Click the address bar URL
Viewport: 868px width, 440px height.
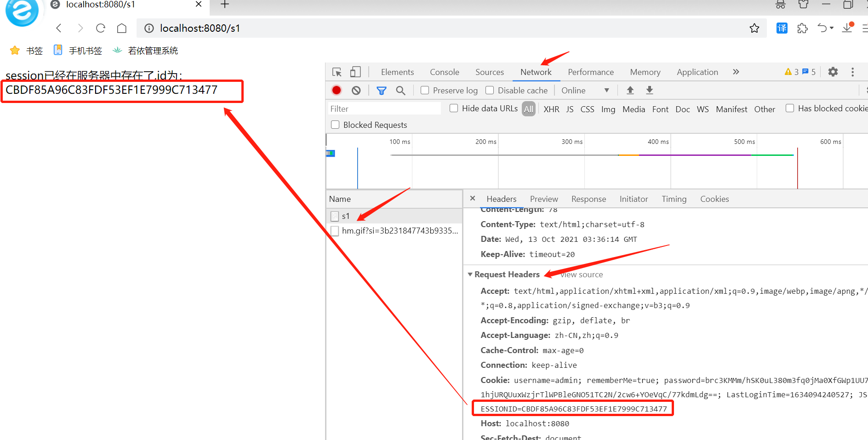tap(200, 28)
